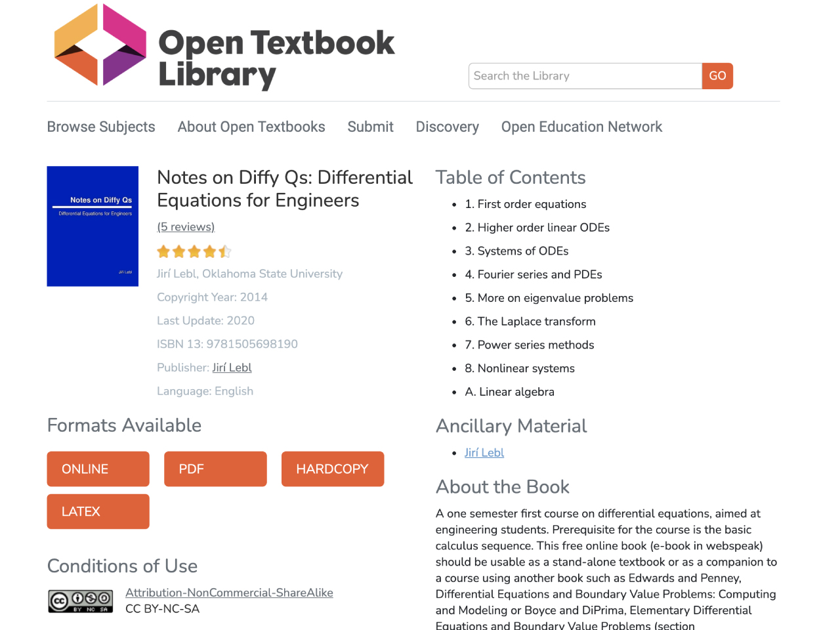The image size is (840, 630).
Task: Click the Formats Available heading
Action: (125, 425)
